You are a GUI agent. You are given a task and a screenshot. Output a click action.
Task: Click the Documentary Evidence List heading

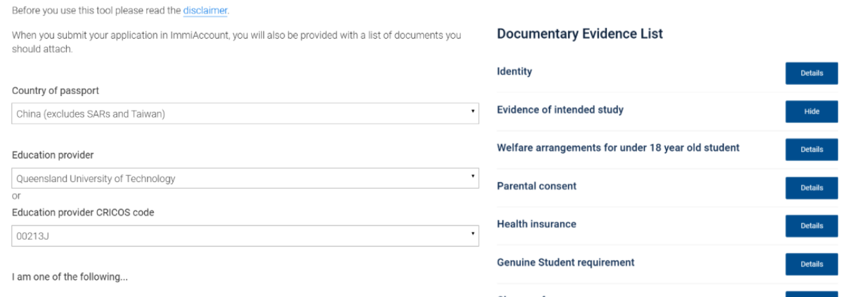click(x=580, y=34)
